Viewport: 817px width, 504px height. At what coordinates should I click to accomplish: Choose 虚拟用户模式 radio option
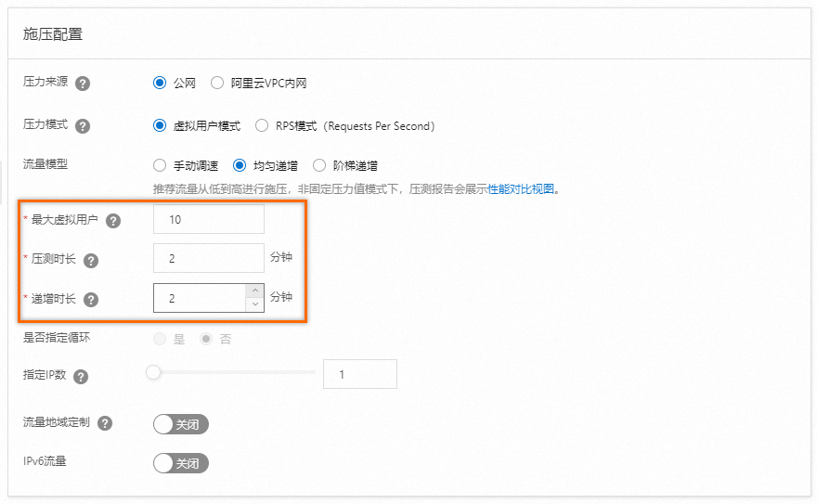(160, 125)
